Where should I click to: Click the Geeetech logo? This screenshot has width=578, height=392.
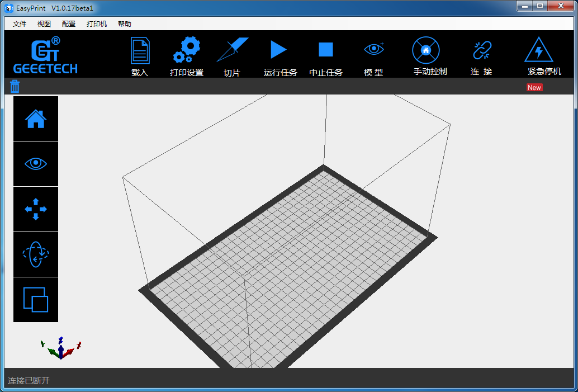point(45,55)
